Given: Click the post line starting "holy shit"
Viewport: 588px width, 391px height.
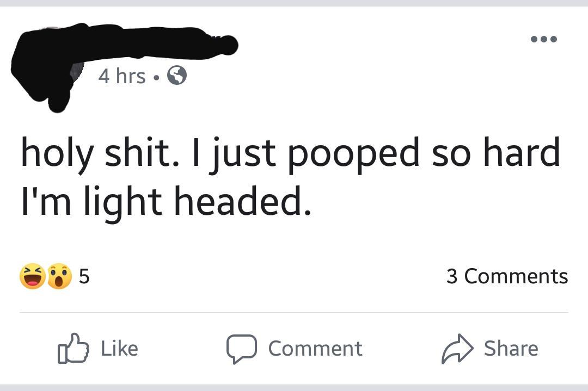Looking at the screenshot, I should [290, 153].
